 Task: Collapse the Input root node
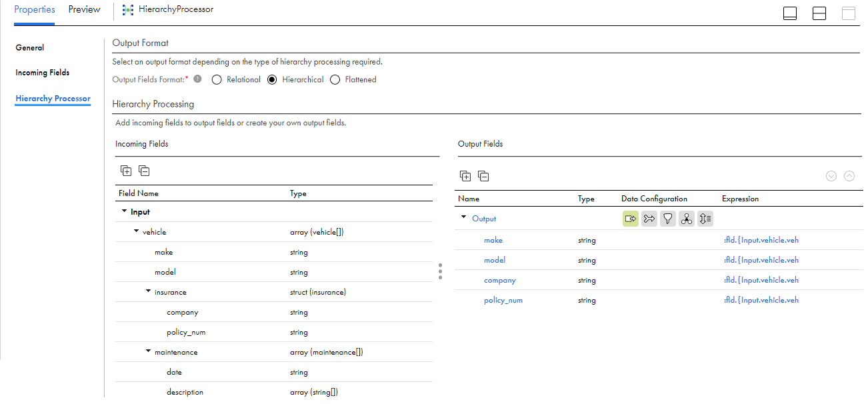[124, 211]
